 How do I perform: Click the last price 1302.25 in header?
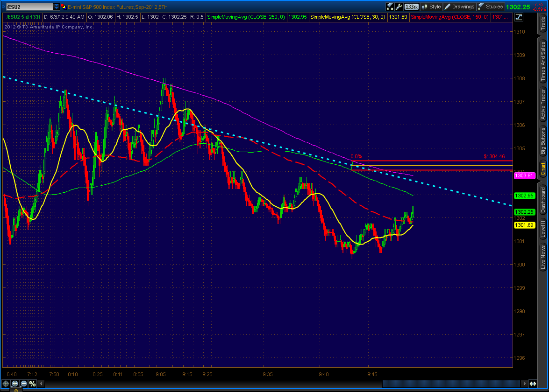point(518,7)
